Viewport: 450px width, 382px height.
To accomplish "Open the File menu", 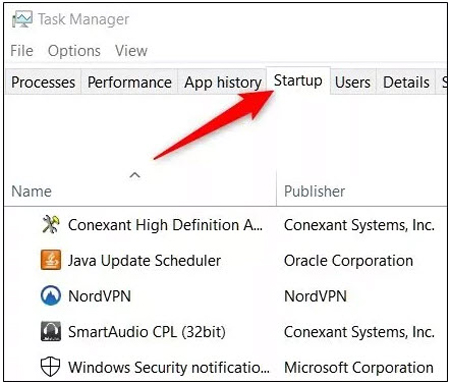I will tap(22, 51).
